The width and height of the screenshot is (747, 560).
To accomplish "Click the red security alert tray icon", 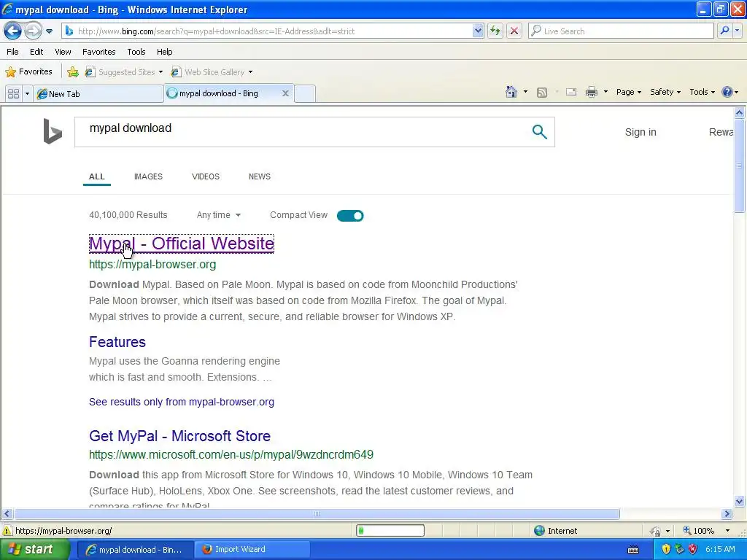I will (x=693, y=550).
